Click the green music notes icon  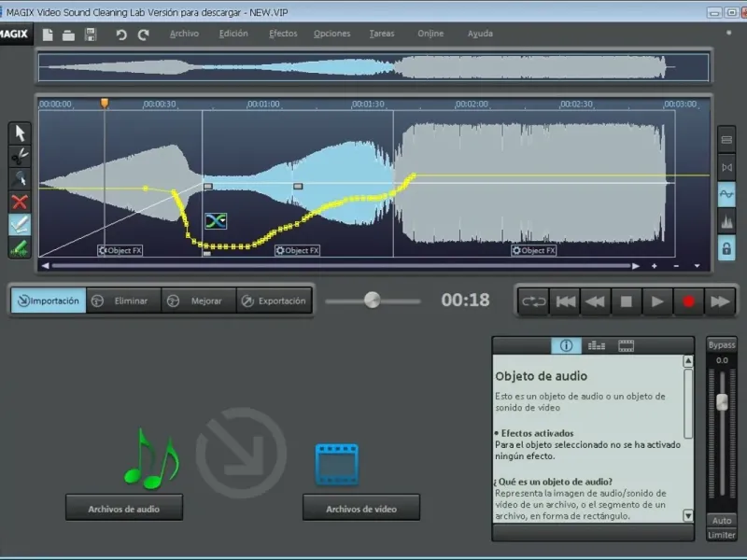coord(151,459)
